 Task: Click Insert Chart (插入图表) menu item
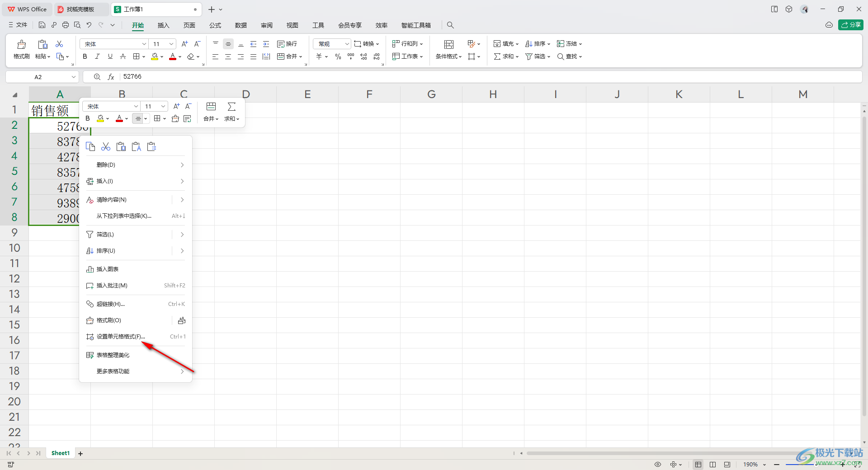(x=136, y=269)
